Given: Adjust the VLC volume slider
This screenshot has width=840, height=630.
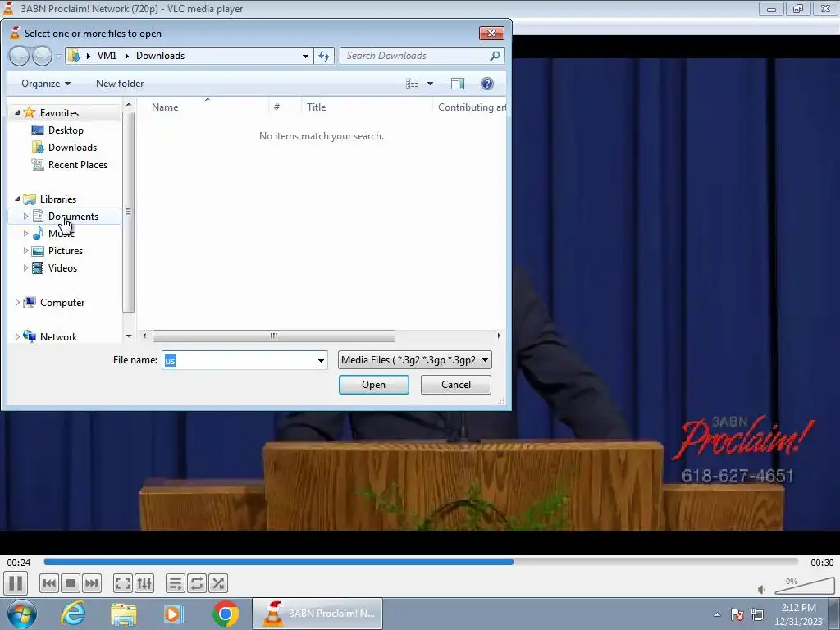Looking at the screenshot, I should point(805,586).
